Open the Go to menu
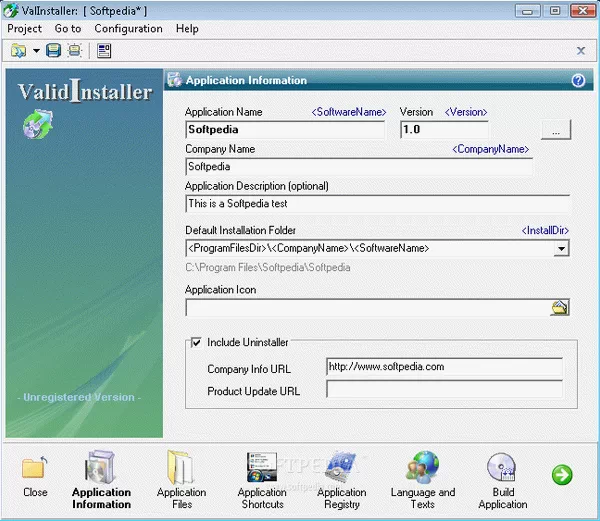 tap(68, 29)
